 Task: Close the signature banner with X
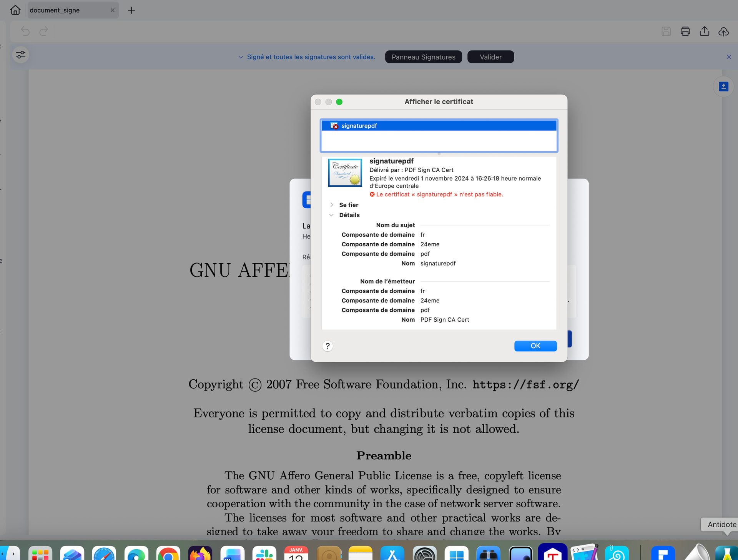pyautogui.click(x=729, y=57)
